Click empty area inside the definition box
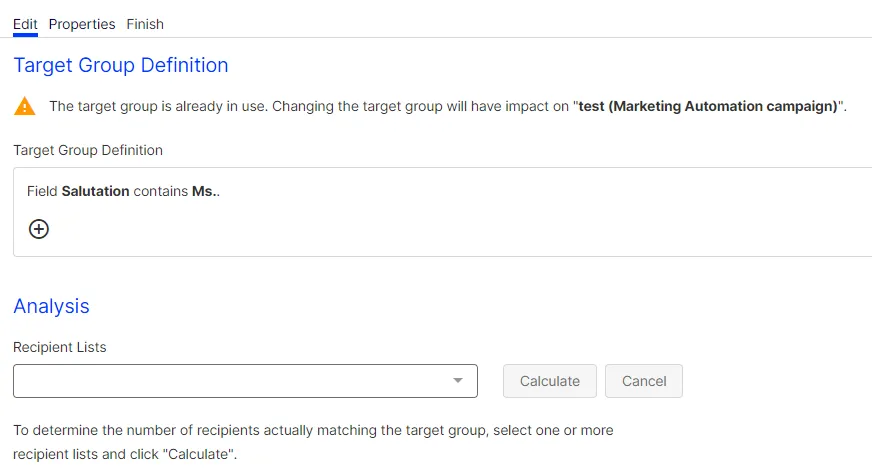Image resolution: width=872 pixels, height=475 pixels. [445, 228]
